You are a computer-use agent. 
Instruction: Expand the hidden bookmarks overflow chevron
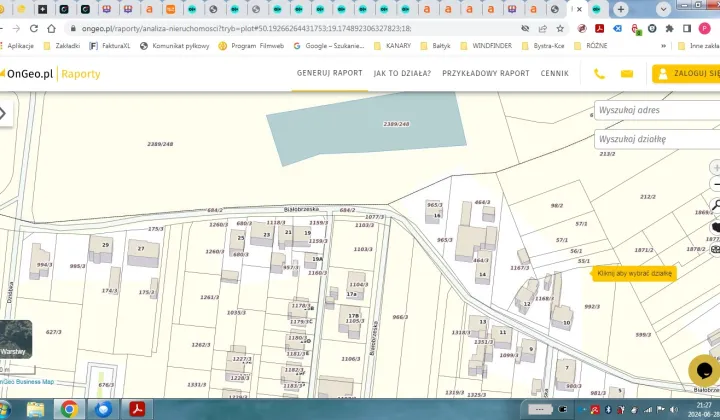click(x=663, y=46)
